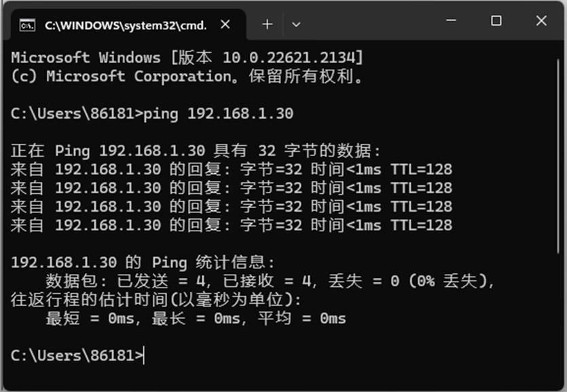Click the last "来自 192.168.1.30" reply line
Screen dimensions: 567x392
coord(232,225)
